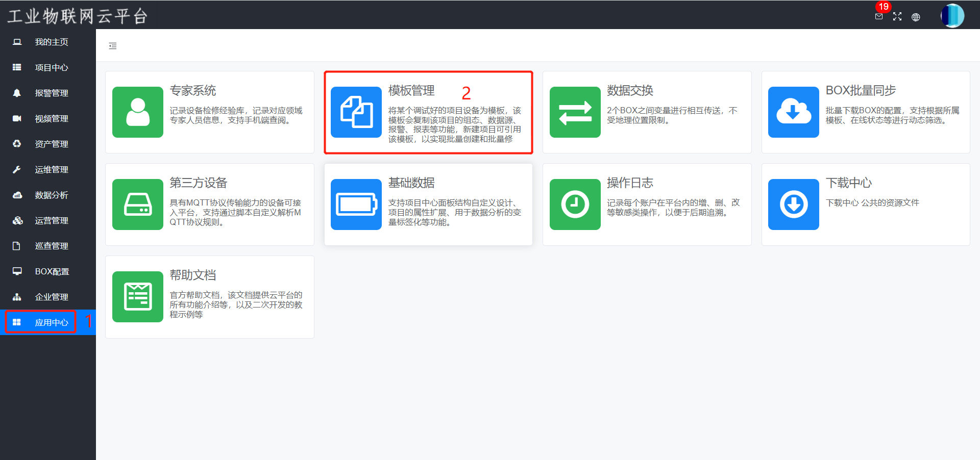The image size is (980, 460).
Task: Open 视频管理 menu item
Action: coord(48,118)
